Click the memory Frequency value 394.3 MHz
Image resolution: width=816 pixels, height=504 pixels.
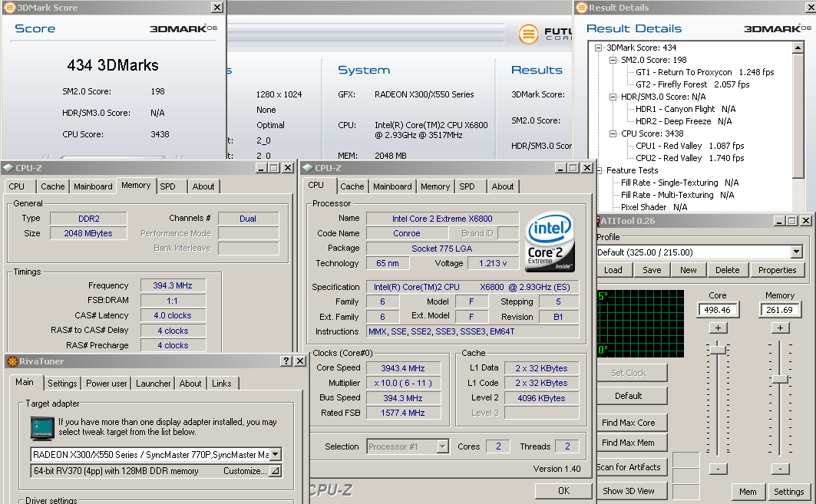point(173,285)
